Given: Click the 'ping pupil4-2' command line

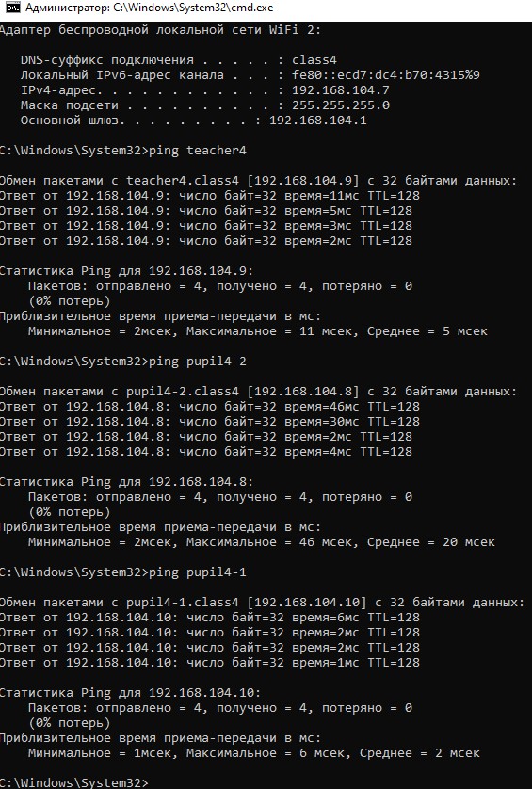Looking at the screenshot, I should tap(123, 362).
